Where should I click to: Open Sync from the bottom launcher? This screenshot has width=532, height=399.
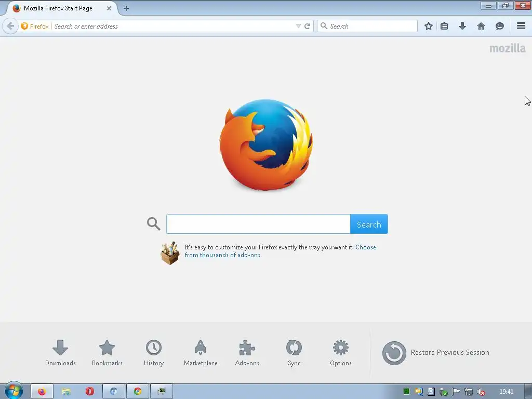tap(294, 353)
